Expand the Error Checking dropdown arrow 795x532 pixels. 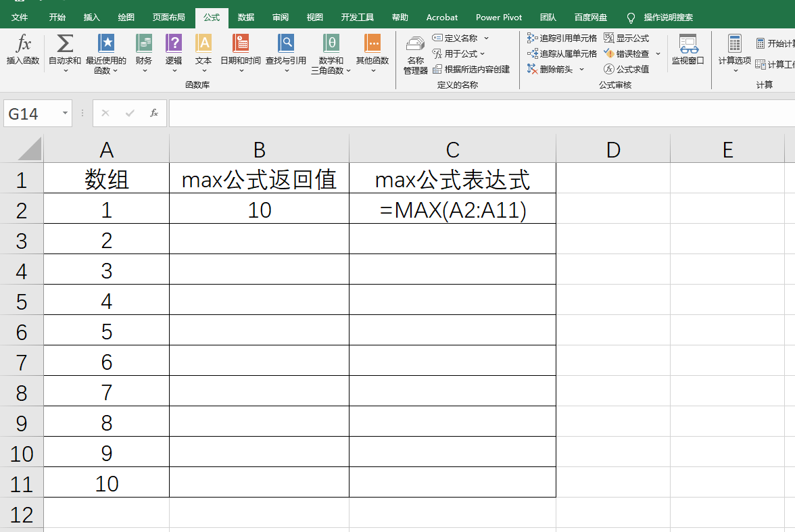[x=658, y=53]
